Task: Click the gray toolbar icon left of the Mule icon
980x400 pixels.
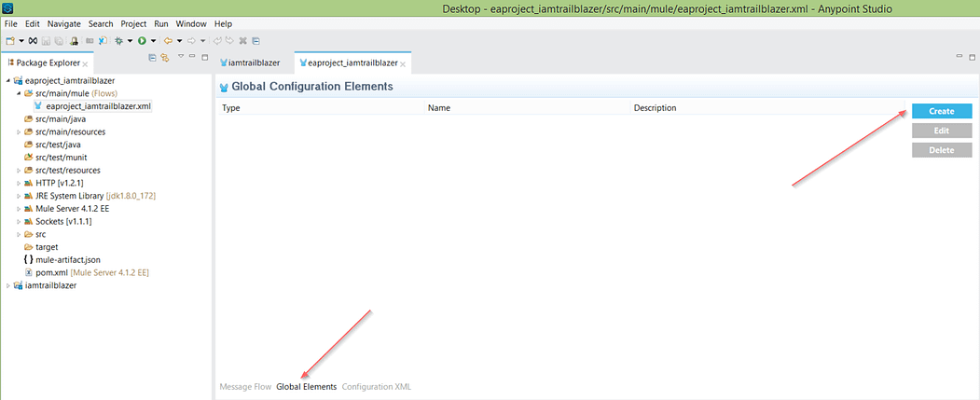Action: (90, 41)
